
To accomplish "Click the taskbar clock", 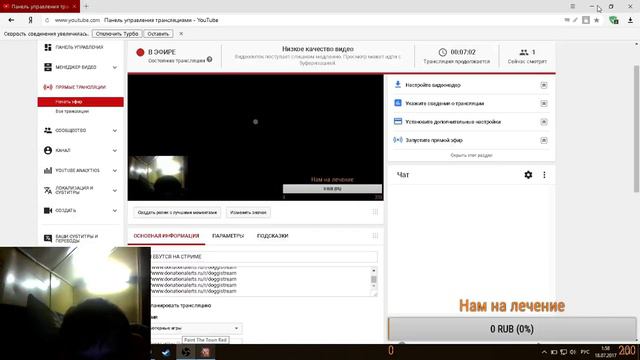I will click(x=606, y=352).
